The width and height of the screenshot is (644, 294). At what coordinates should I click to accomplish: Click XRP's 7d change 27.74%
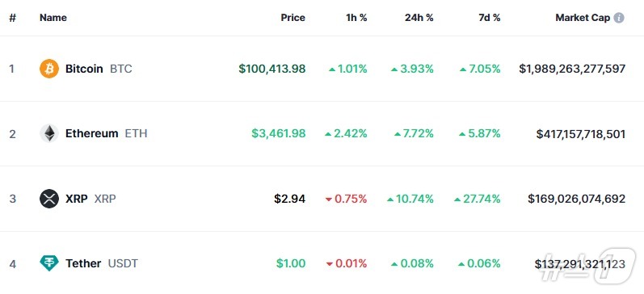tap(478, 199)
